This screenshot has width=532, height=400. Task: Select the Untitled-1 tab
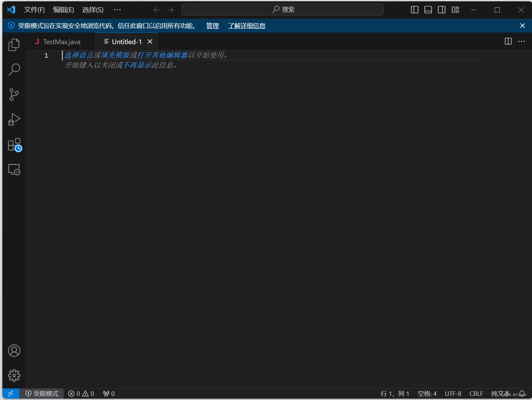[x=126, y=42]
